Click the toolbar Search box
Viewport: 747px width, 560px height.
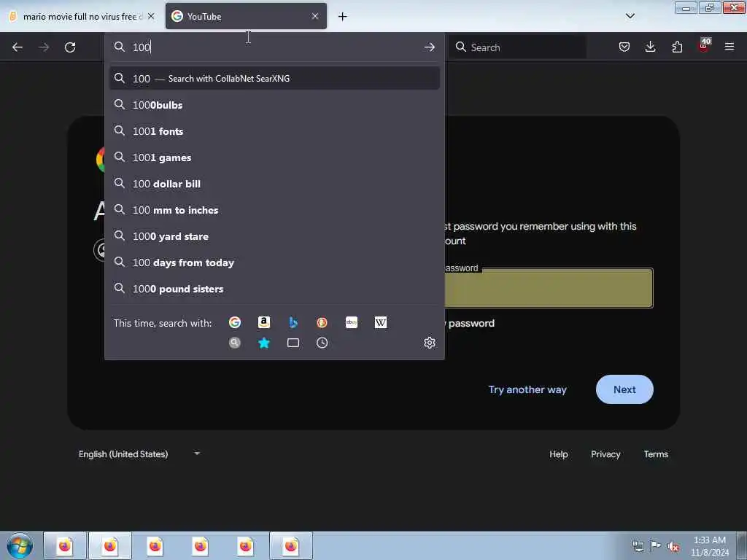(518, 47)
